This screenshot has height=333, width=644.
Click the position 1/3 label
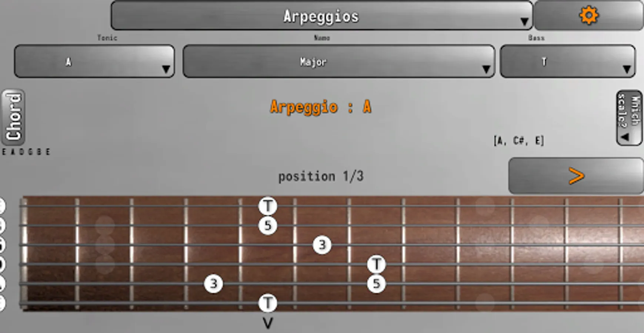point(321,176)
